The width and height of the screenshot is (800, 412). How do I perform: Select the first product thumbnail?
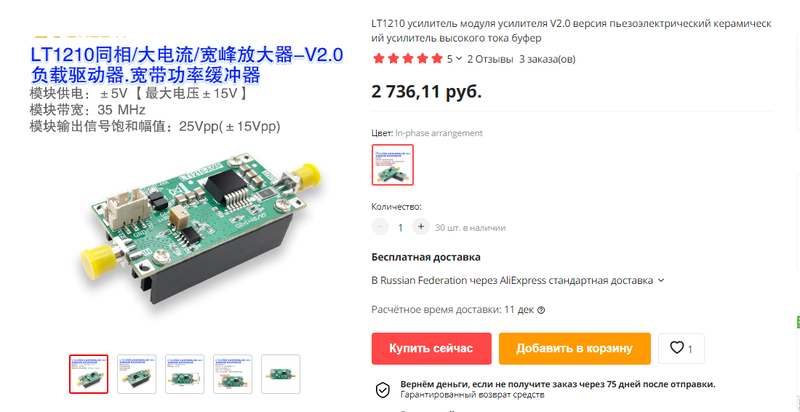[x=89, y=374]
